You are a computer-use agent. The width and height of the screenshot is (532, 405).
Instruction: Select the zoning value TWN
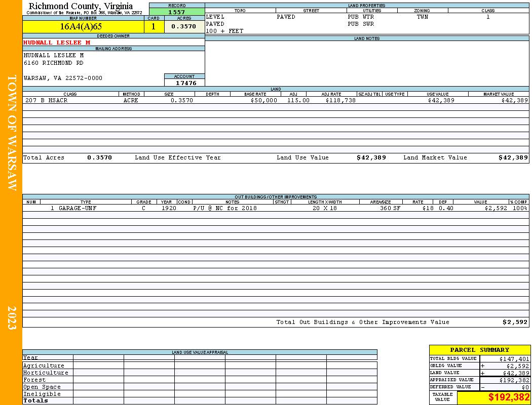click(x=423, y=17)
